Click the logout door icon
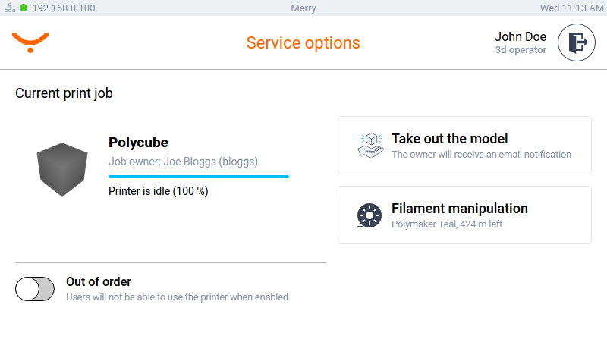 tap(577, 43)
